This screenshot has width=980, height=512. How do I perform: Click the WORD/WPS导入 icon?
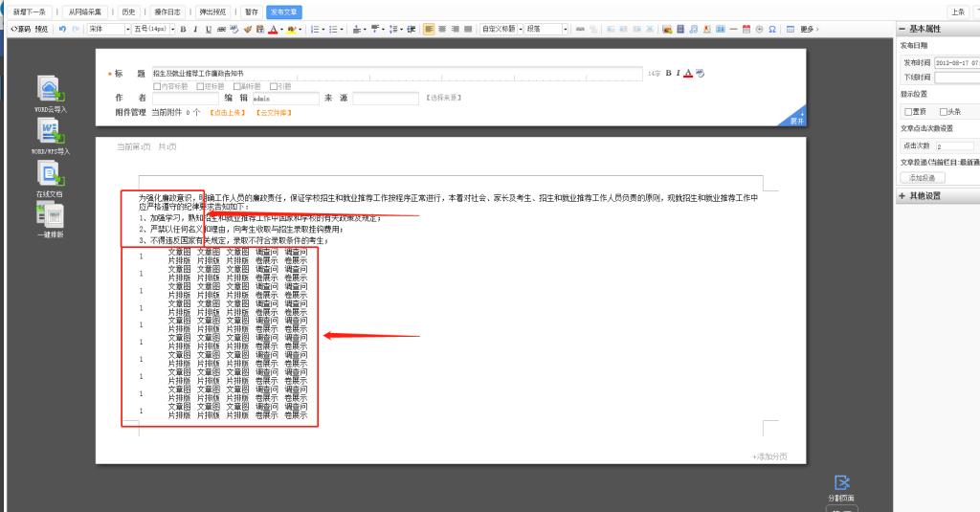(x=50, y=132)
